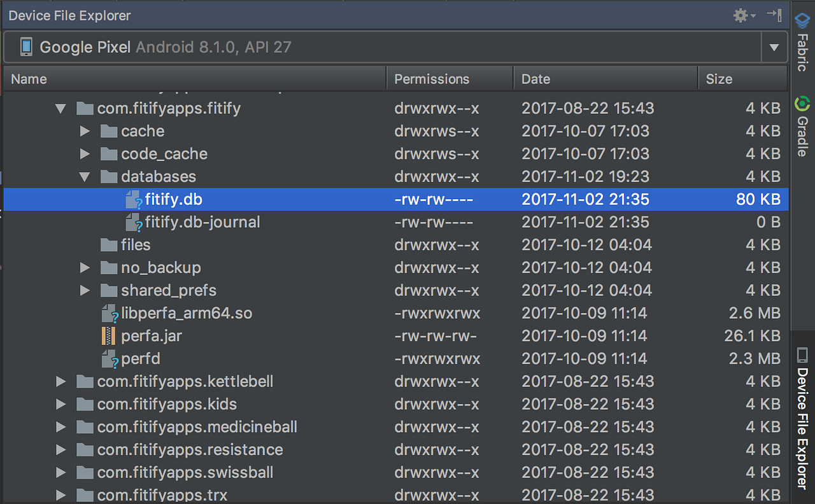This screenshot has height=504, width=815.
Task: Expand the com.fitifyapps.kettlebell package
Action: coord(60,382)
